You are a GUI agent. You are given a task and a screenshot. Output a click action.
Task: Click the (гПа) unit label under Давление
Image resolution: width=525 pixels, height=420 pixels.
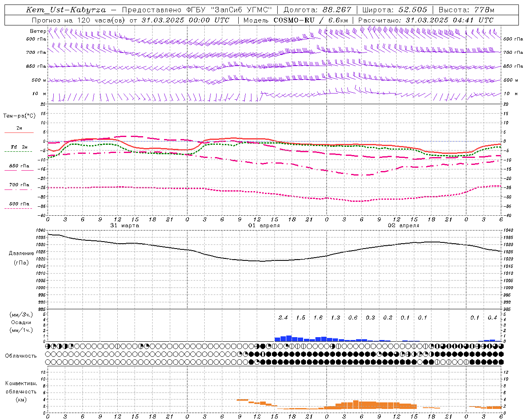pyautogui.click(x=21, y=262)
